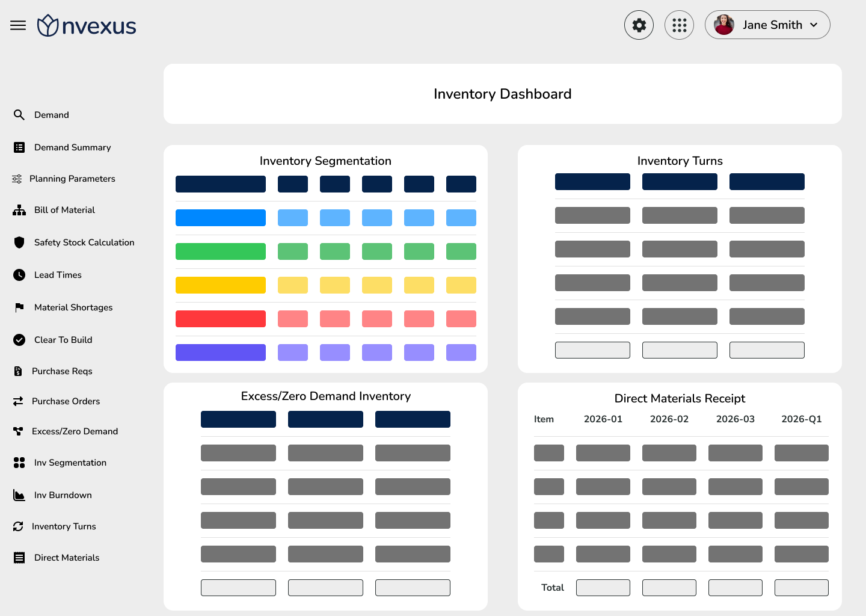
Task: Click the Item column header
Action: (544, 419)
